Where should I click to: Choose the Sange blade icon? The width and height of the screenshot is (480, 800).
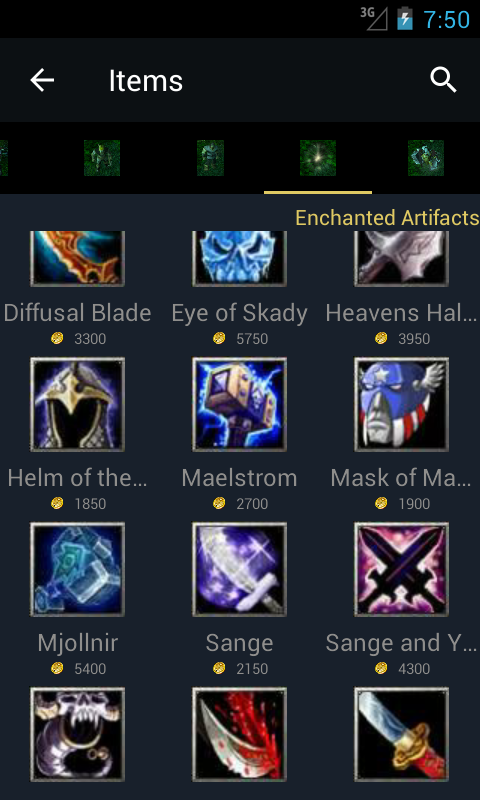click(239, 569)
